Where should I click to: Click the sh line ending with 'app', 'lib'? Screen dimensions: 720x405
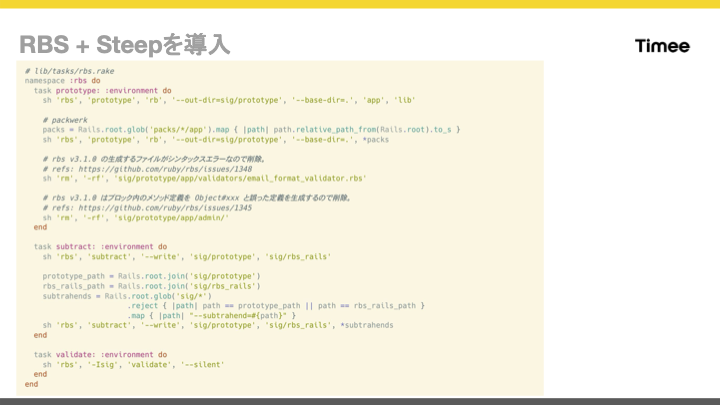(229, 101)
